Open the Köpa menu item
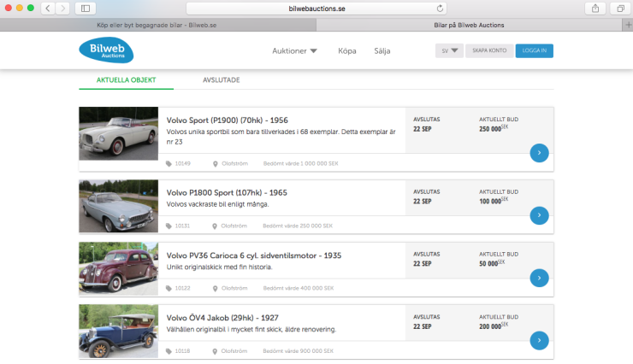The height and width of the screenshot is (364, 633). point(347,50)
